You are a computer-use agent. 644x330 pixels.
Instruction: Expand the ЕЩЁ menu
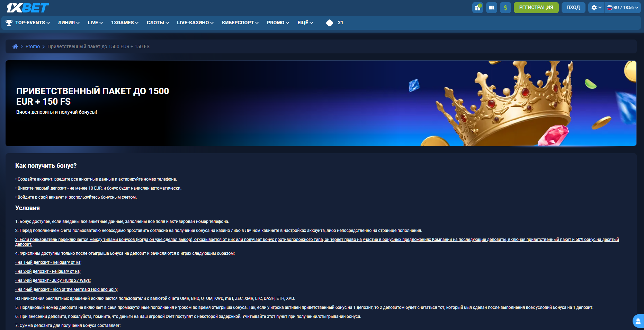coord(305,23)
